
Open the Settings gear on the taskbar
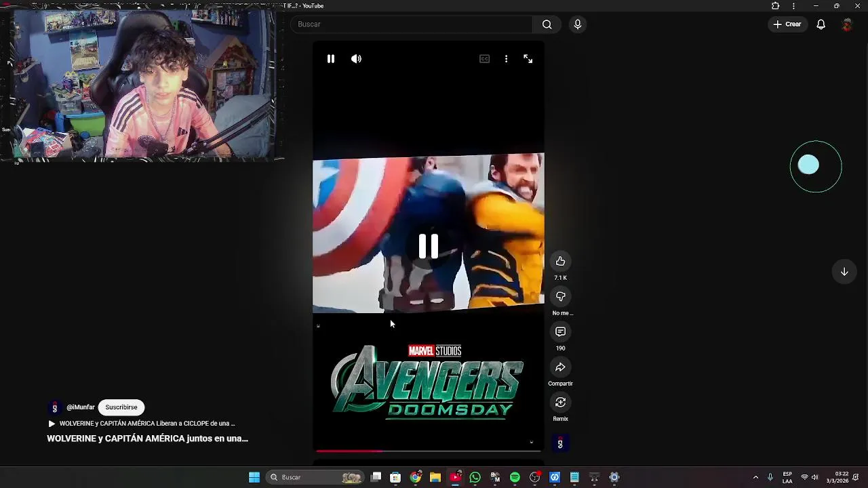tap(614, 477)
